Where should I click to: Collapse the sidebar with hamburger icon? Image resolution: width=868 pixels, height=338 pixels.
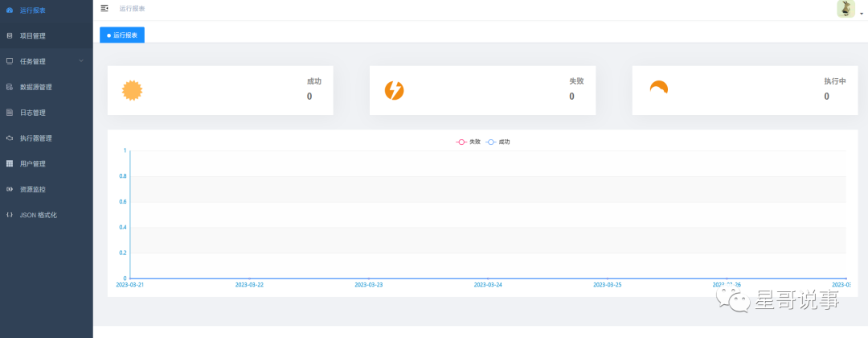(104, 8)
